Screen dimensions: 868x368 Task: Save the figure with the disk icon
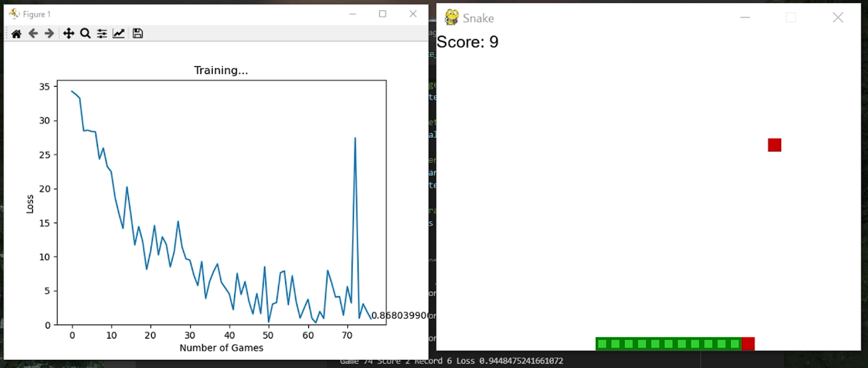[137, 33]
